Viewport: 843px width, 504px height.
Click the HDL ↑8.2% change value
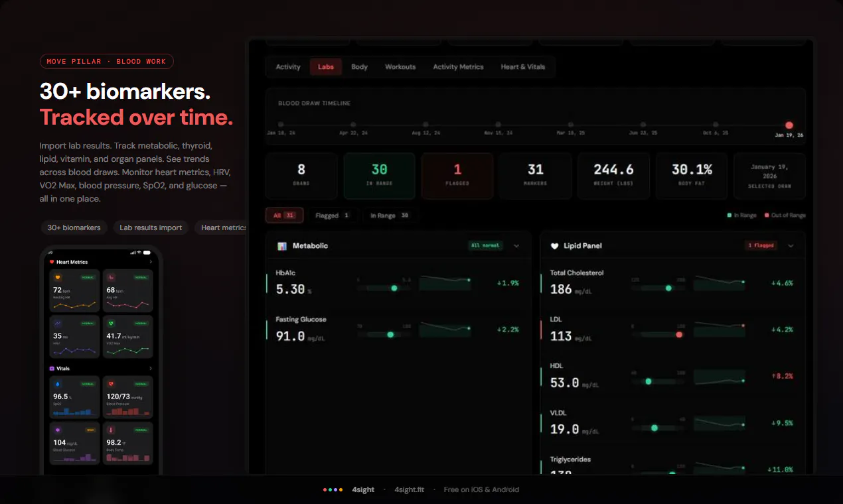coord(782,376)
